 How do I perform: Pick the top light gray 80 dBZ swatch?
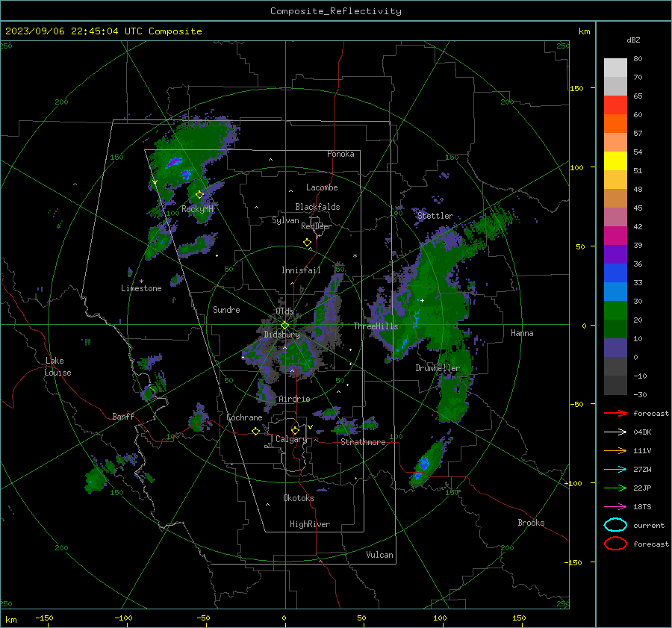615,67
